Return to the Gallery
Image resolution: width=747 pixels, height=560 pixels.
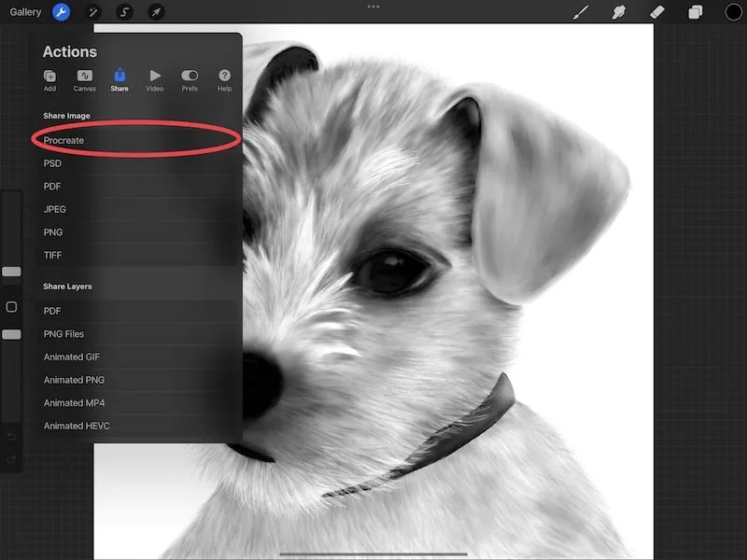click(25, 12)
